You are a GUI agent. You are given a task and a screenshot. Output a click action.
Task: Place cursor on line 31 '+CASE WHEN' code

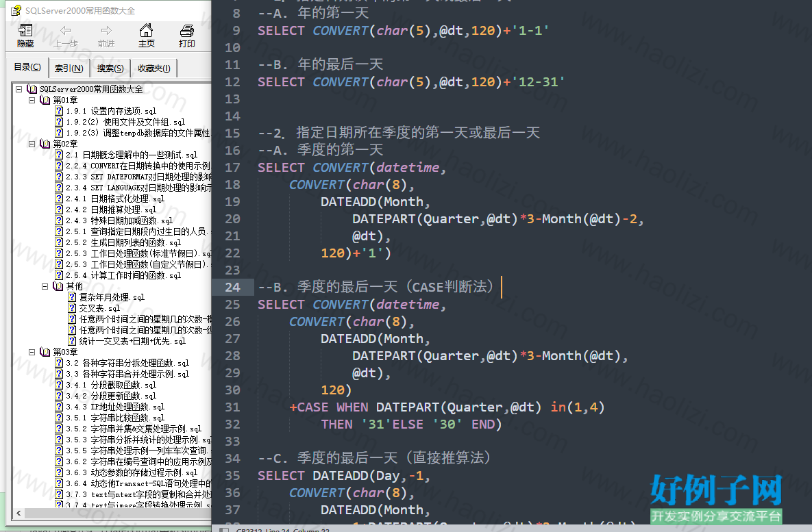(329, 407)
